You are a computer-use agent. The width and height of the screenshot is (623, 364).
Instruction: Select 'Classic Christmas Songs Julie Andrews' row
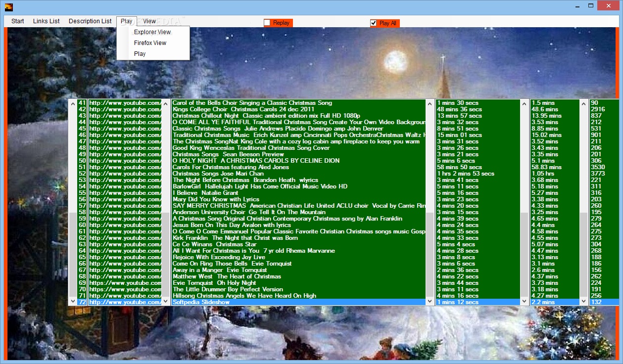click(x=298, y=129)
